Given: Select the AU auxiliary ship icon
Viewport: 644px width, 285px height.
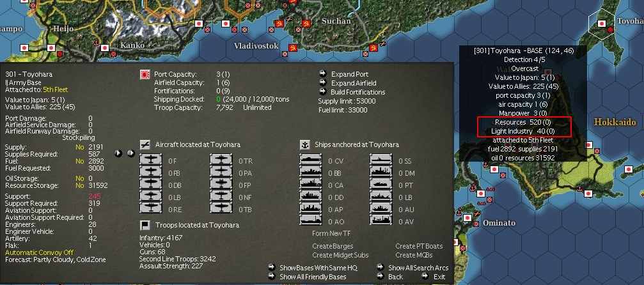Looking at the screenshot, I should tap(381, 208).
